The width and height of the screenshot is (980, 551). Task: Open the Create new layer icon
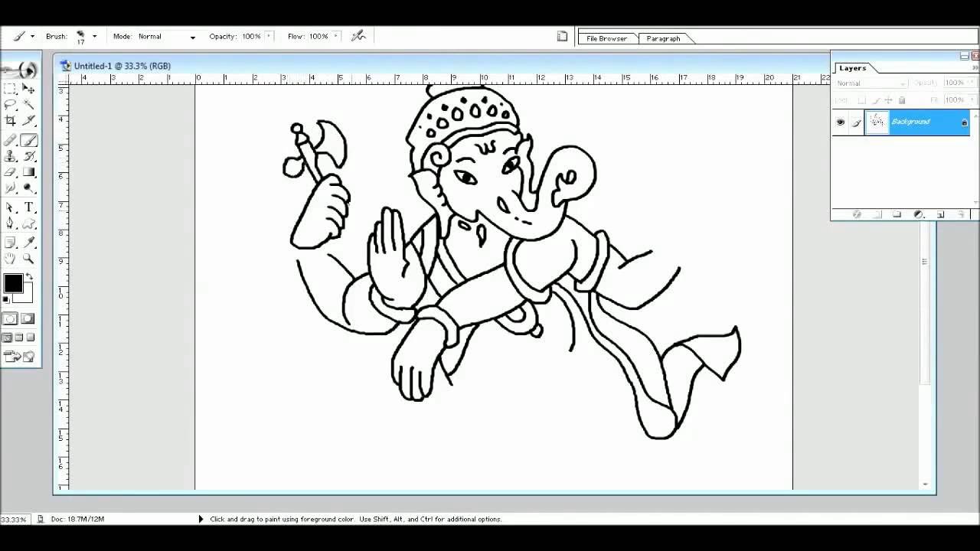(940, 214)
